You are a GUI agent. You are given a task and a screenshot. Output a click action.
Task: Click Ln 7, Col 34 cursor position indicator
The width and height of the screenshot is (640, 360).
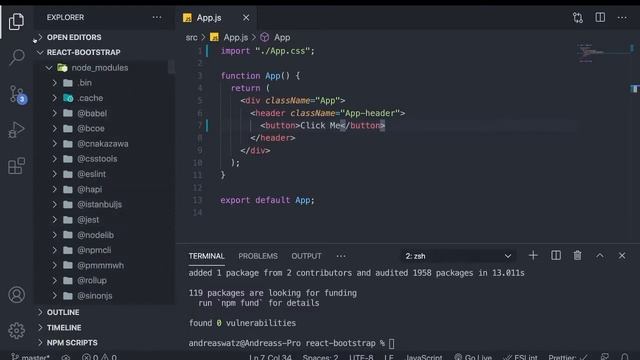[x=270, y=357]
